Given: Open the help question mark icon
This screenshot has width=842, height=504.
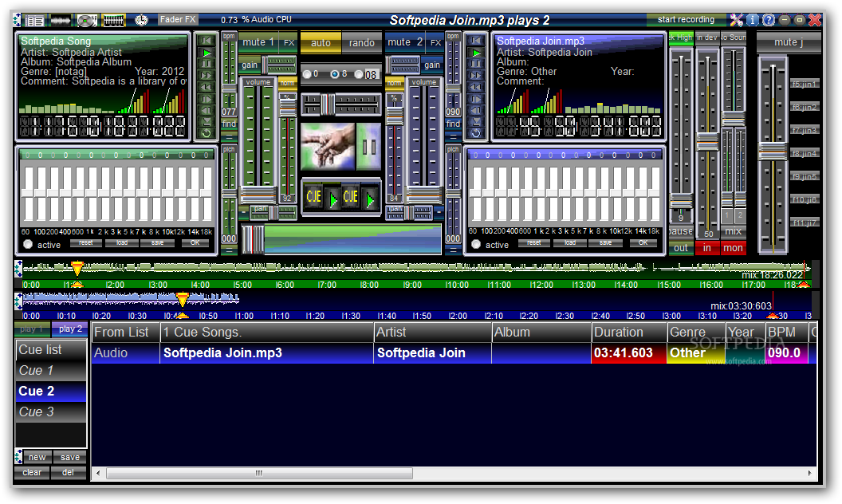Looking at the screenshot, I should (x=769, y=20).
